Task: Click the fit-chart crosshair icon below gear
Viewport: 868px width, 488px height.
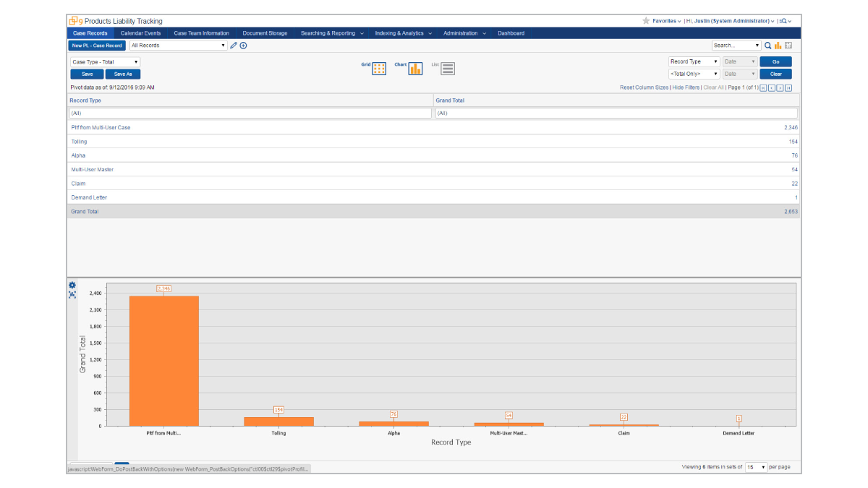Action: point(72,295)
